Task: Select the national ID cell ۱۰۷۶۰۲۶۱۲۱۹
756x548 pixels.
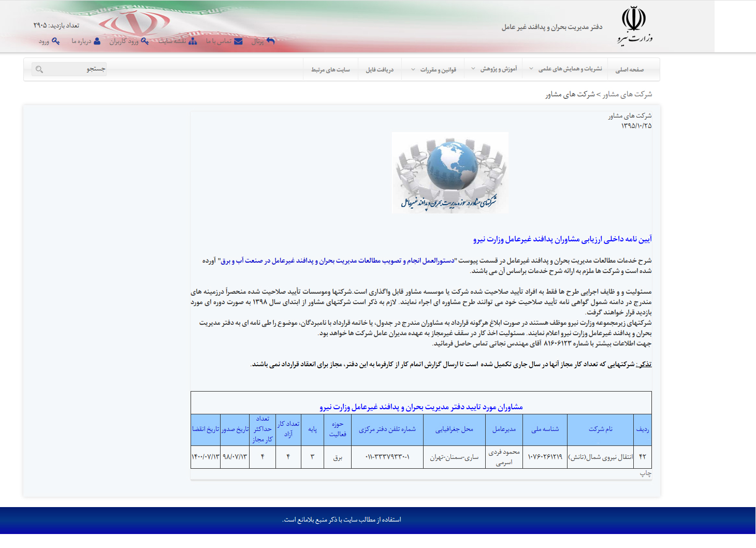Action: [x=545, y=457]
